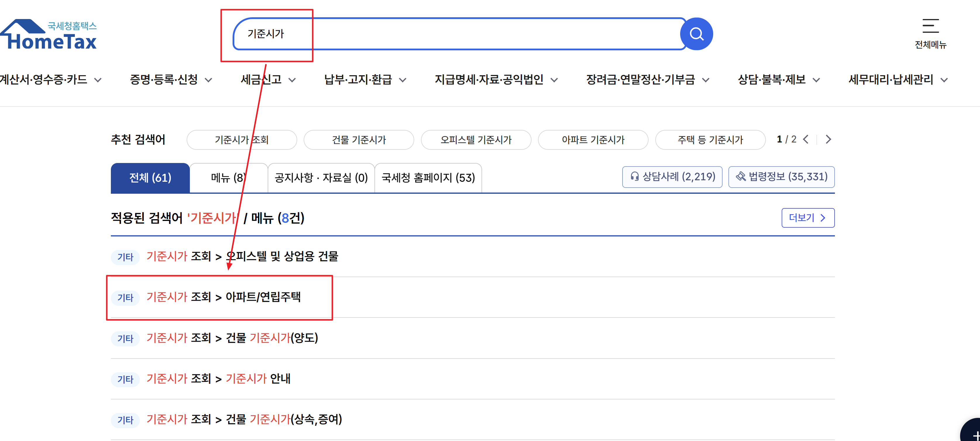Click the 더보기 button

[x=808, y=218]
